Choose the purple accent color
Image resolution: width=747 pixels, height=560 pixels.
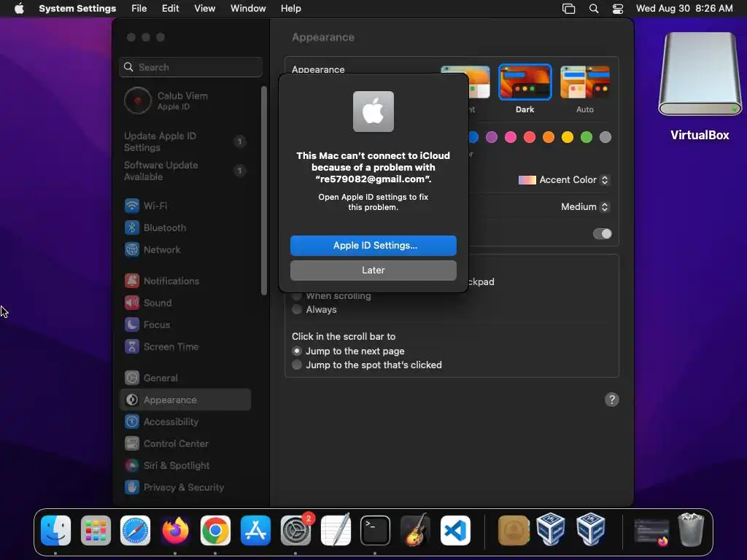click(x=492, y=137)
